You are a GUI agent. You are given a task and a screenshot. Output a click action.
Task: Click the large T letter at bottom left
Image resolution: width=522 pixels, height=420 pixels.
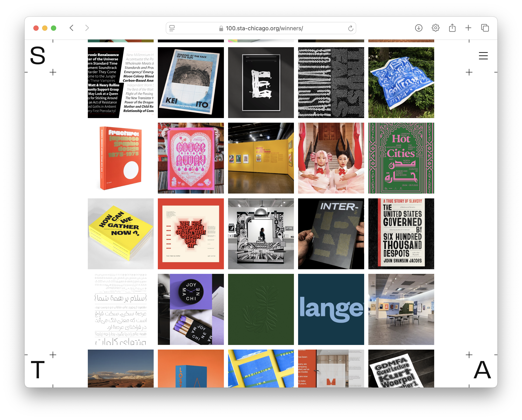(x=38, y=370)
